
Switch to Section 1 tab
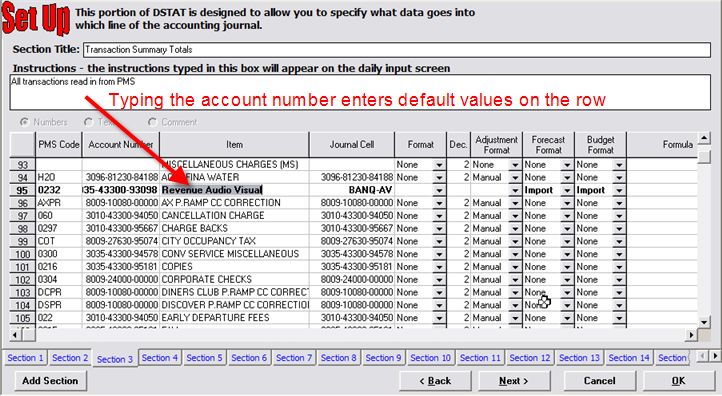25,358
